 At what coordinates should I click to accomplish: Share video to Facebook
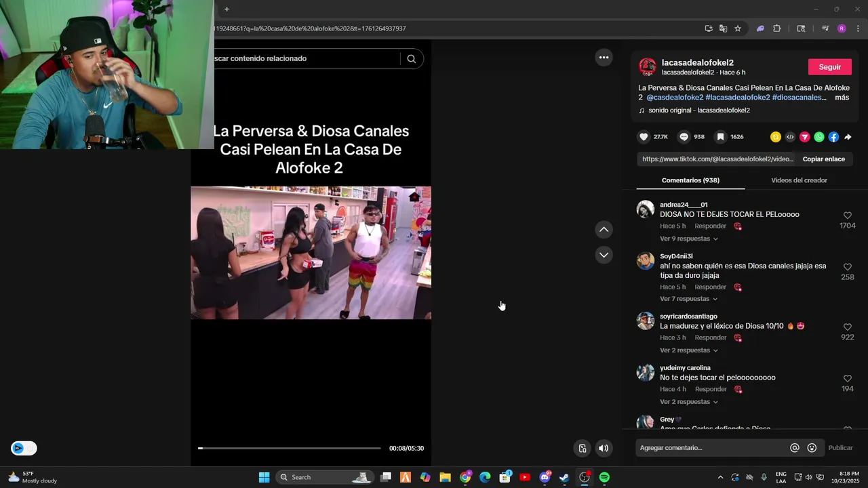(833, 137)
